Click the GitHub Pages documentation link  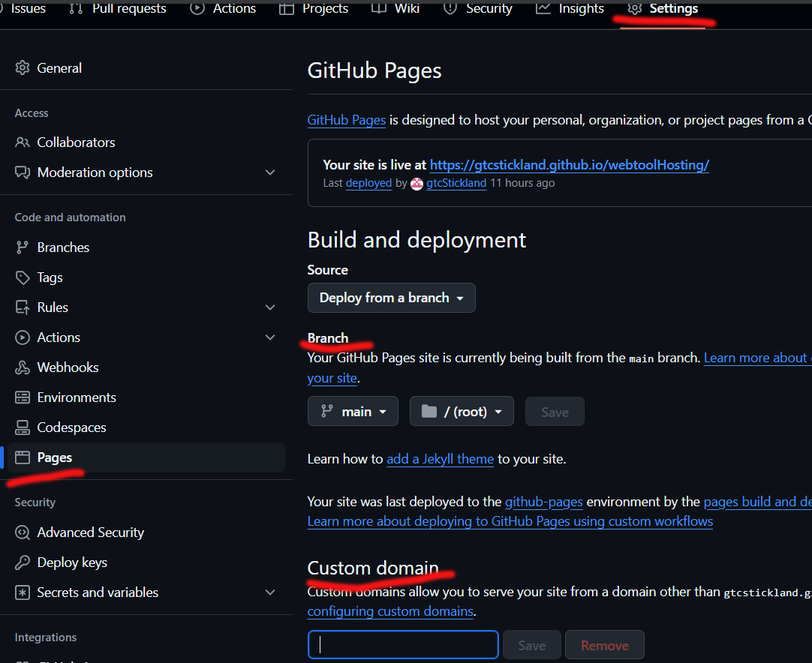point(347,120)
